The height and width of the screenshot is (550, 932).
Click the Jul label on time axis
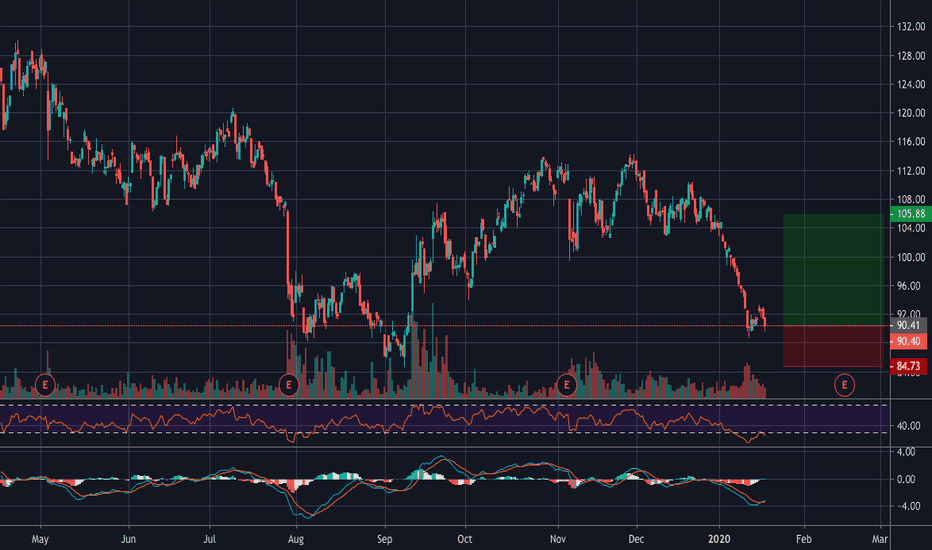tap(209, 539)
